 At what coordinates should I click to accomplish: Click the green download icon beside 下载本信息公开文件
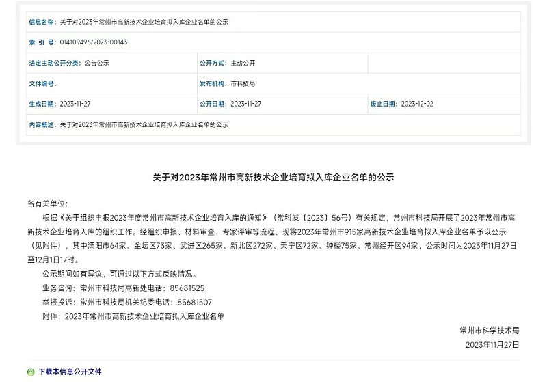coord(31,372)
